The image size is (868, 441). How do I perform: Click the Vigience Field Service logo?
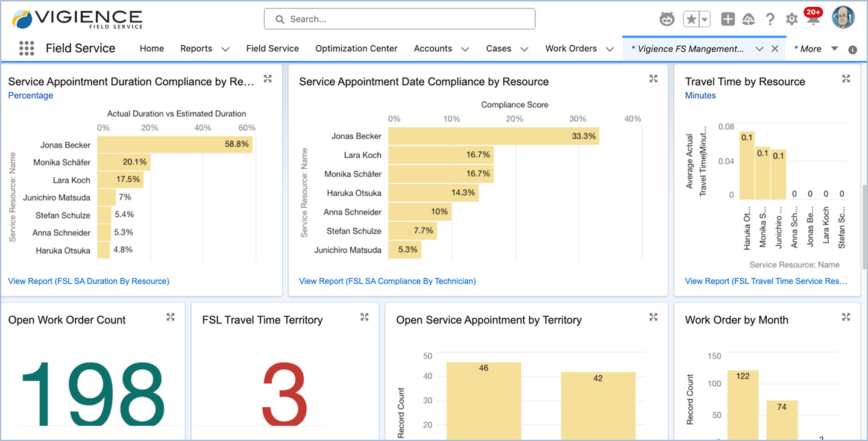point(78,19)
